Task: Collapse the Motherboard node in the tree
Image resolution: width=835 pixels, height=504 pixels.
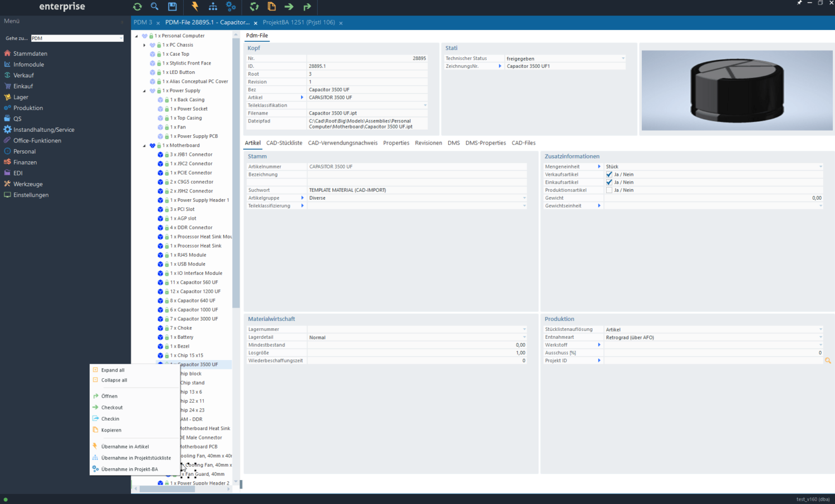Action: click(144, 145)
